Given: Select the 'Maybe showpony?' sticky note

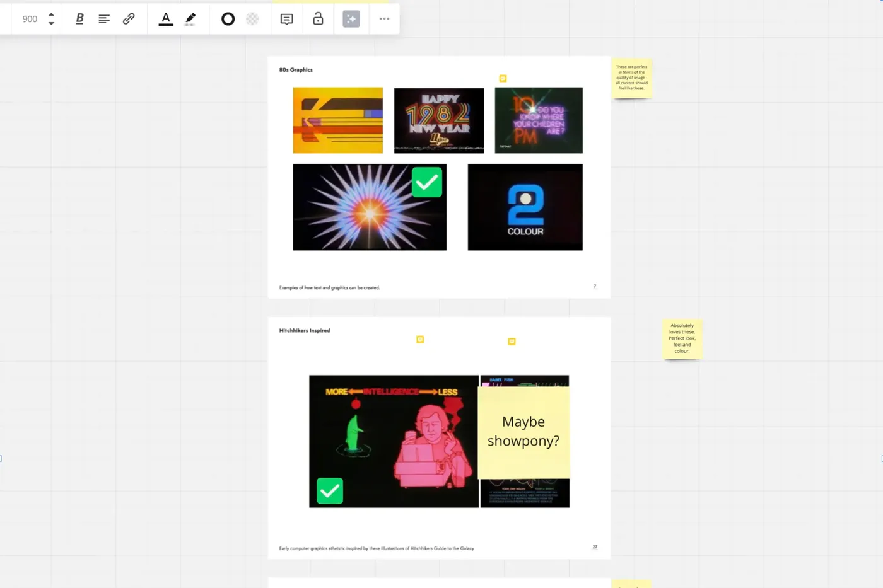Looking at the screenshot, I should point(524,431).
